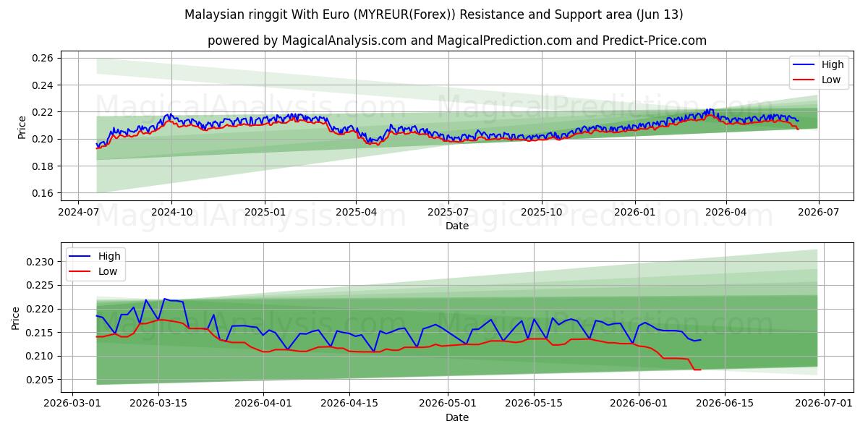Click the 2026-04 date tick on top chart
The width and height of the screenshot is (868, 434).
coord(726,213)
